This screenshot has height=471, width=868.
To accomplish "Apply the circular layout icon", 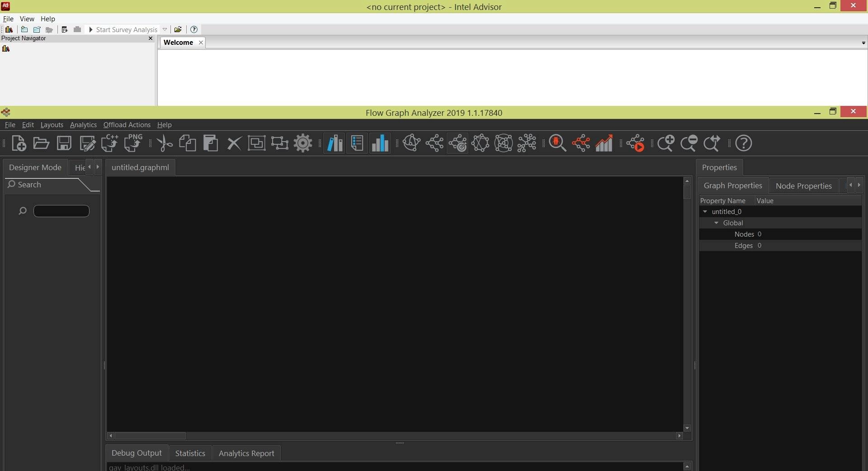I will point(481,143).
